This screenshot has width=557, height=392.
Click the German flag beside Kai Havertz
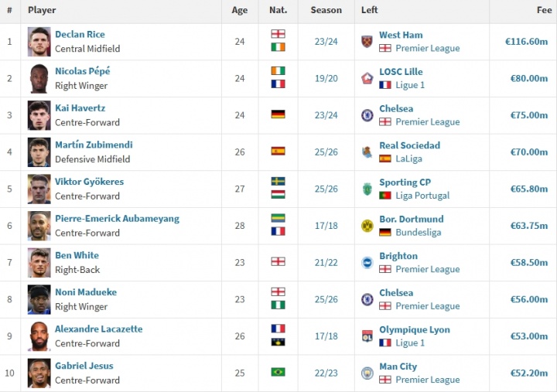coord(278,114)
